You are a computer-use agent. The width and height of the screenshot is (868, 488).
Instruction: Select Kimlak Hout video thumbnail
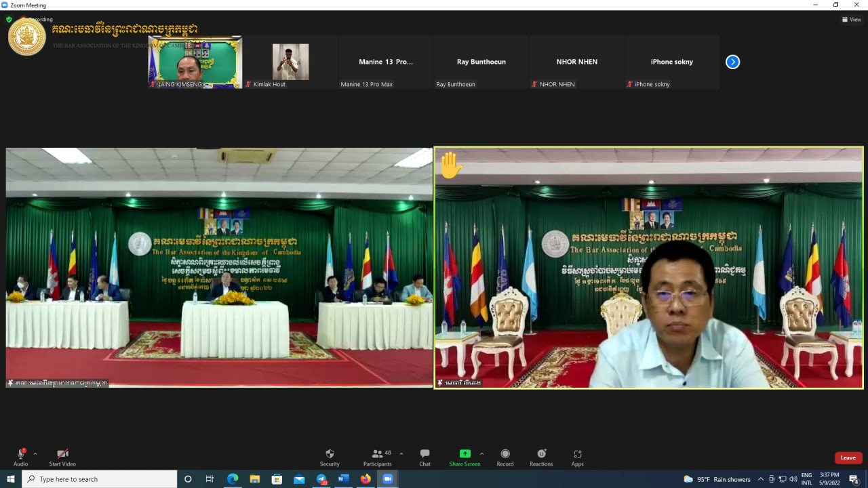pos(290,62)
